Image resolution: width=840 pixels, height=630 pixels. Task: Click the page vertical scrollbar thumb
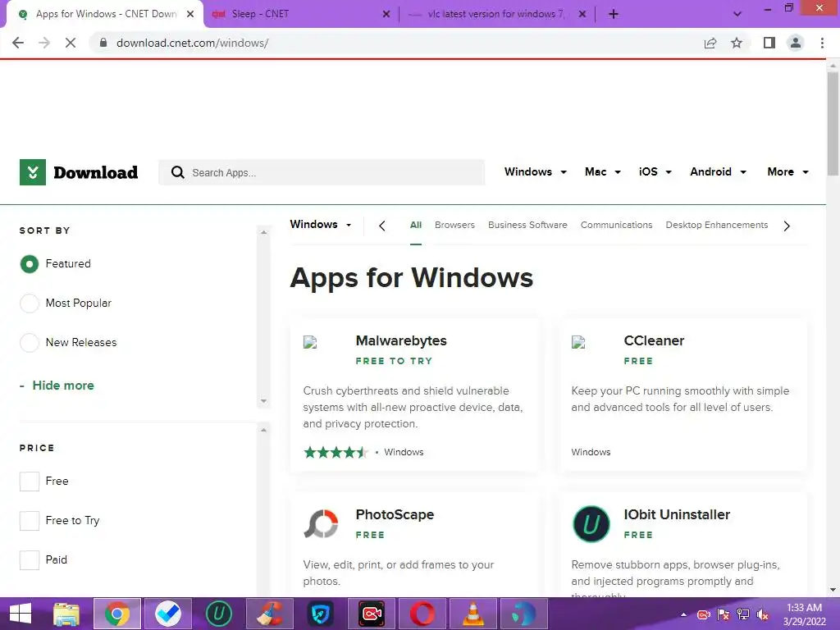[x=833, y=123]
